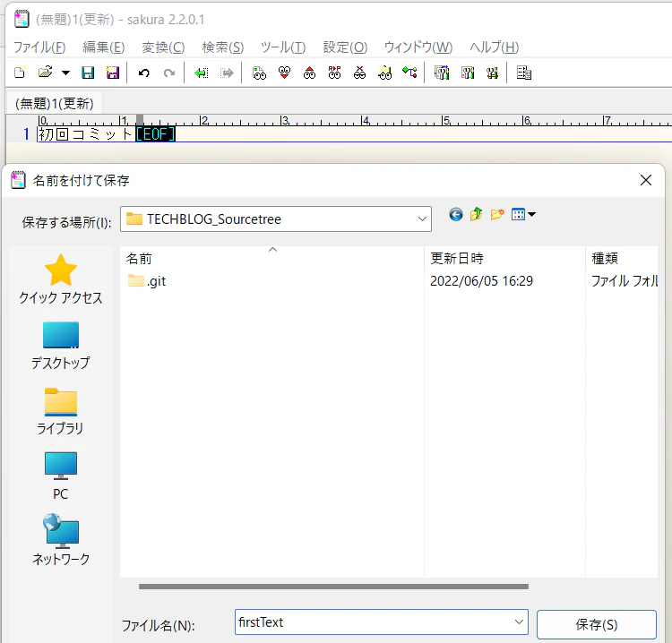This screenshot has height=643, width=672.
Task: Click the Save floppy disk icon
Action: (88, 73)
